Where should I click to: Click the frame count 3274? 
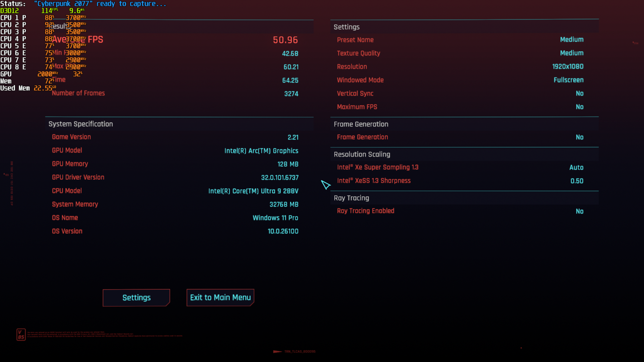coord(291,94)
